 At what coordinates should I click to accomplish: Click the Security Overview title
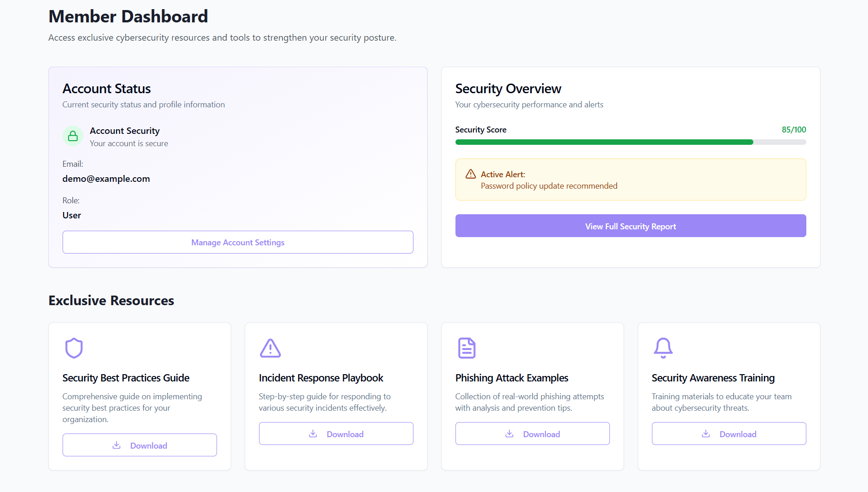click(x=508, y=89)
